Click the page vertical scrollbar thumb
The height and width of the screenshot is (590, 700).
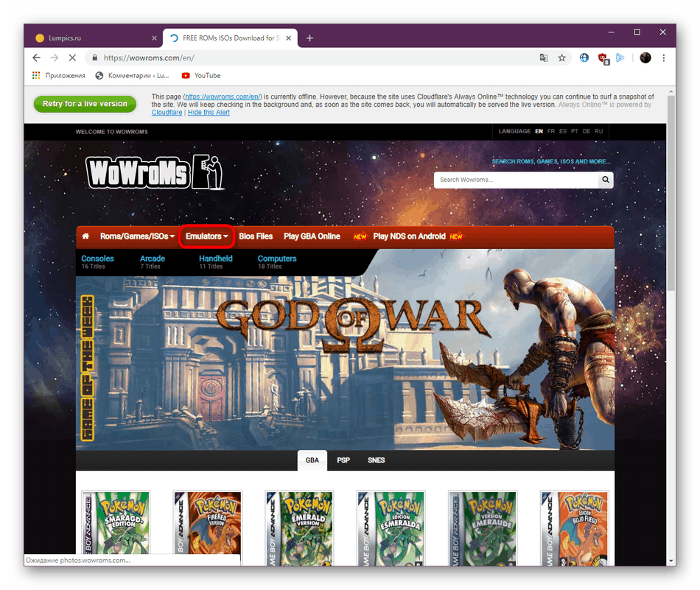pyautogui.click(x=671, y=193)
